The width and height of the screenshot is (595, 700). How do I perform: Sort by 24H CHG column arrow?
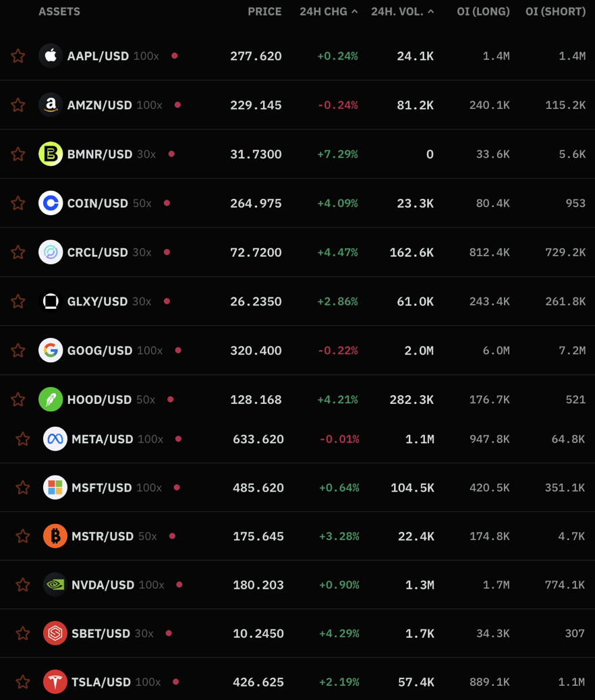click(355, 11)
